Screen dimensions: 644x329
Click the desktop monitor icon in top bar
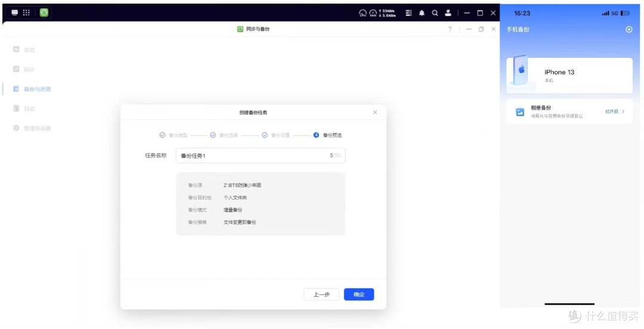[x=15, y=13]
